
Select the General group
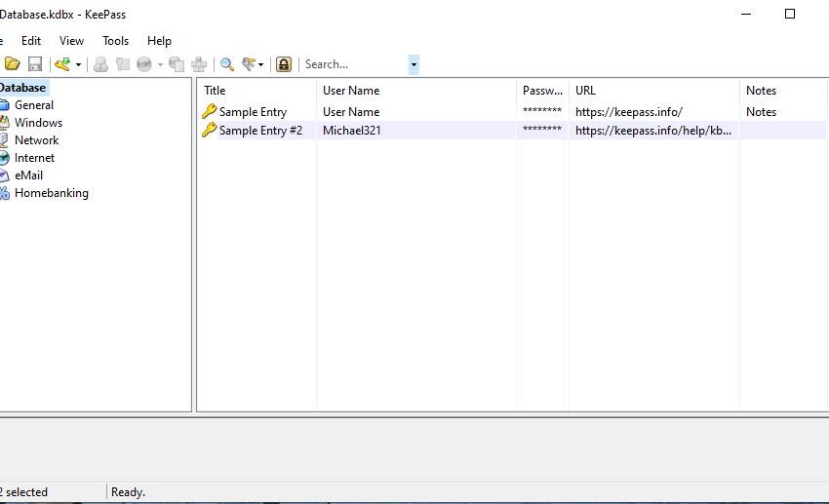[x=34, y=105]
